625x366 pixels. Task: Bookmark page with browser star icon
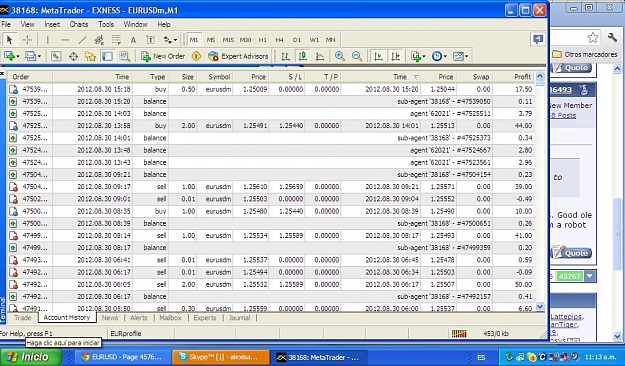pyautogui.click(x=592, y=38)
